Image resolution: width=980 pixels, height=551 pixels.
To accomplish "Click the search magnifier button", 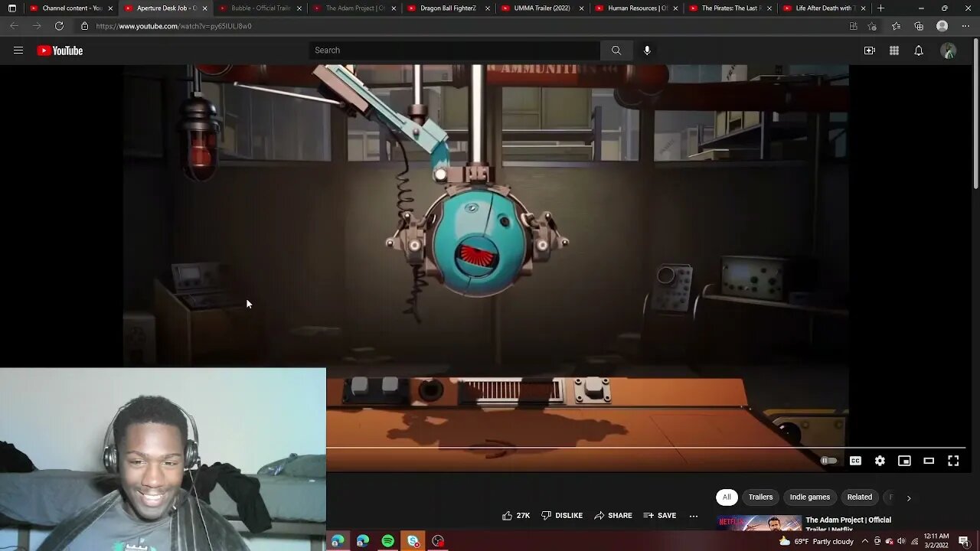I will click(616, 51).
